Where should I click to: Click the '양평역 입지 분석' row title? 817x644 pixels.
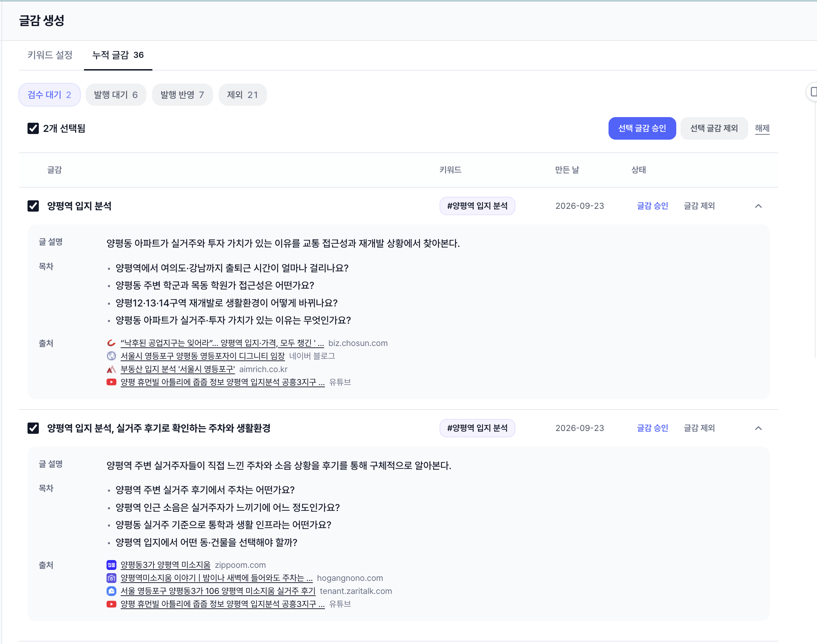(79, 206)
